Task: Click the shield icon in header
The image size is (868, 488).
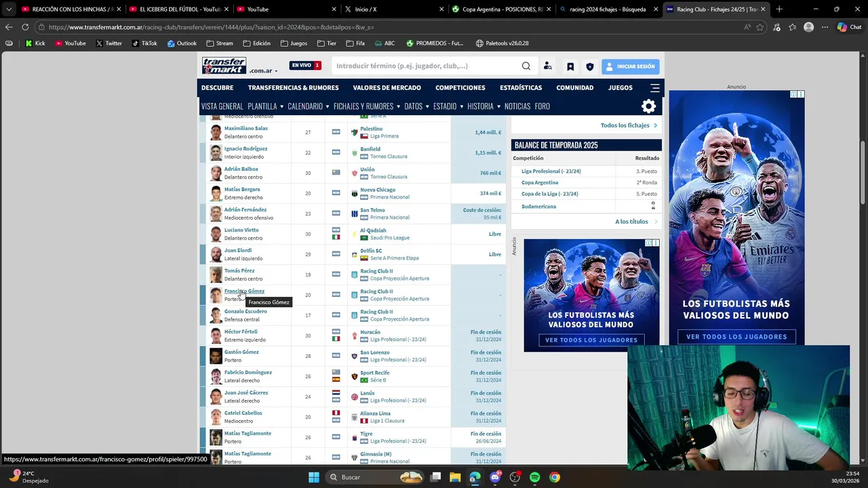Action: coord(590,66)
